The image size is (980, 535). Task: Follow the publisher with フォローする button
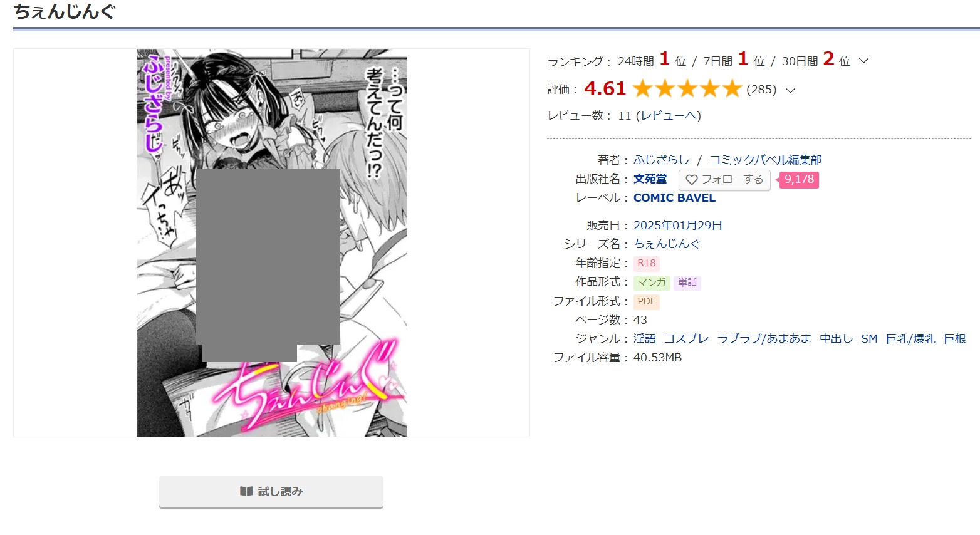click(x=724, y=180)
